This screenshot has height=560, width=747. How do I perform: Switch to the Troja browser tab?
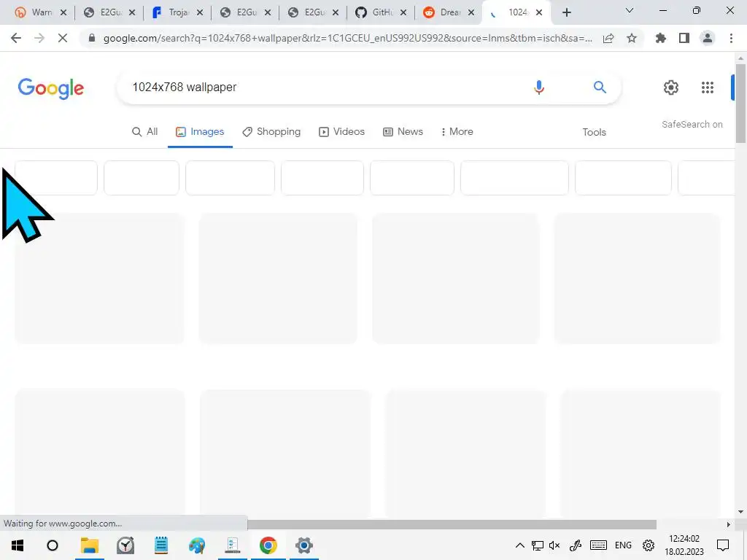click(177, 13)
